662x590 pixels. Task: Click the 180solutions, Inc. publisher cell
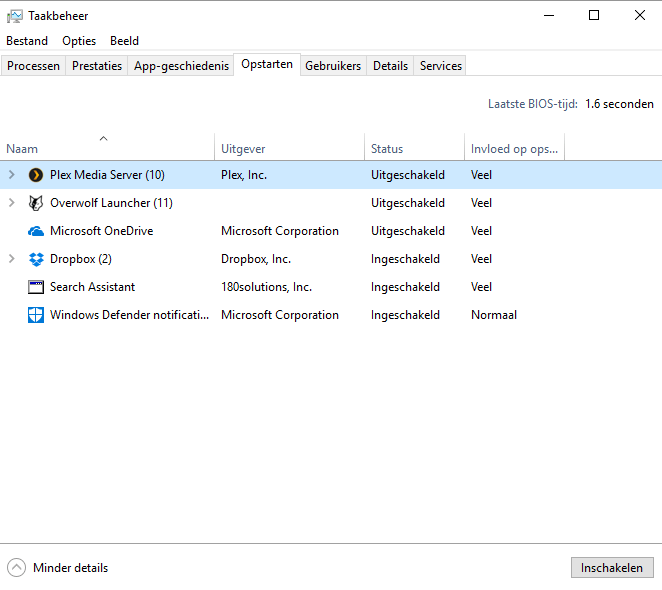(x=266, y=287)
